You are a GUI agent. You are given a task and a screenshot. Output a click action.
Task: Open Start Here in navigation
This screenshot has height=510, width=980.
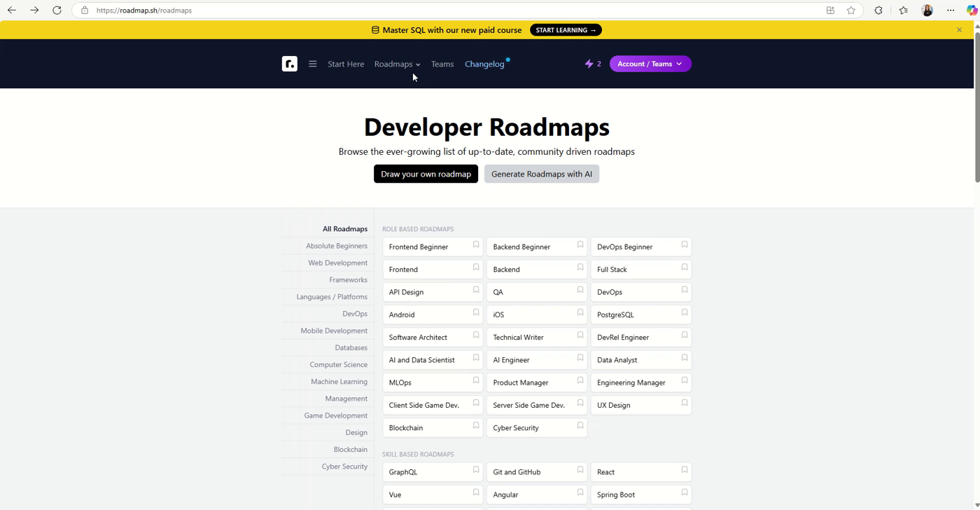click(346, 64)
